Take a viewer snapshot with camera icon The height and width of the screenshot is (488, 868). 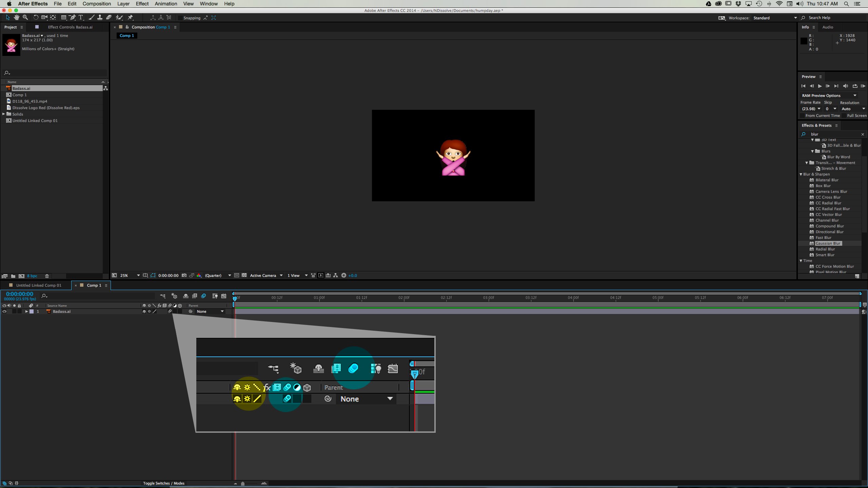(184, 275)
